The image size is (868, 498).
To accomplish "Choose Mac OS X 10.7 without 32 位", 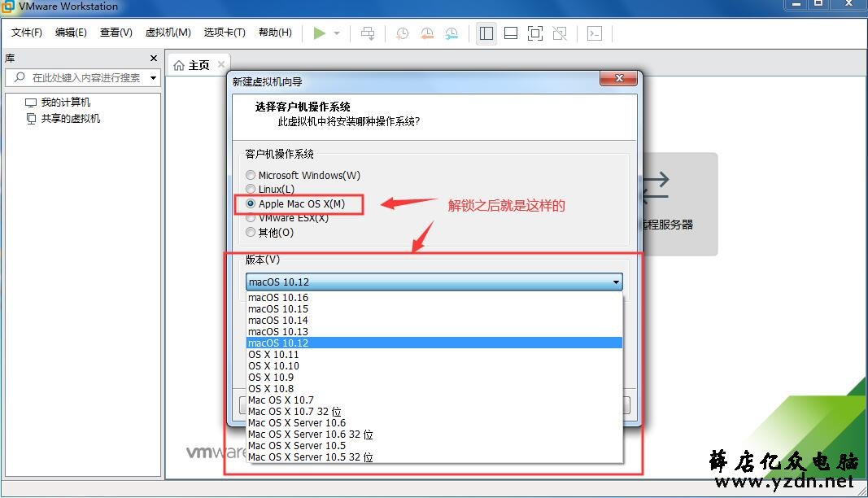I will (x=434, y=400).
